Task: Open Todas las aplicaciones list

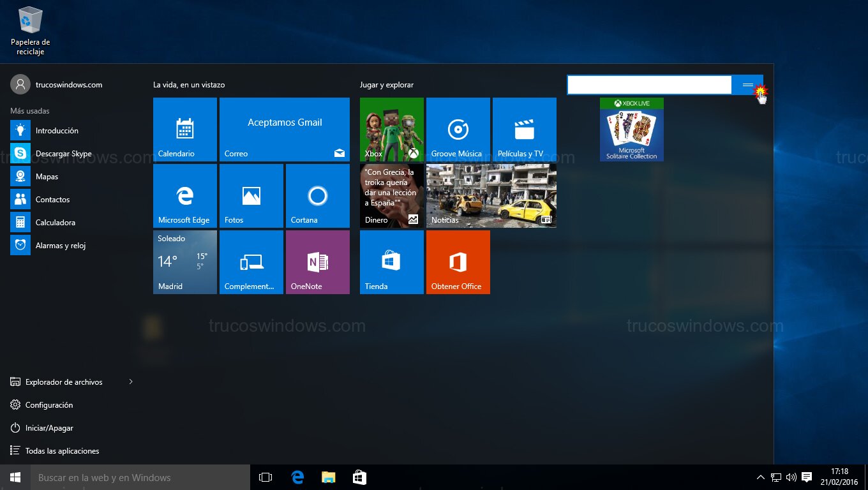Action: (62, 451)
